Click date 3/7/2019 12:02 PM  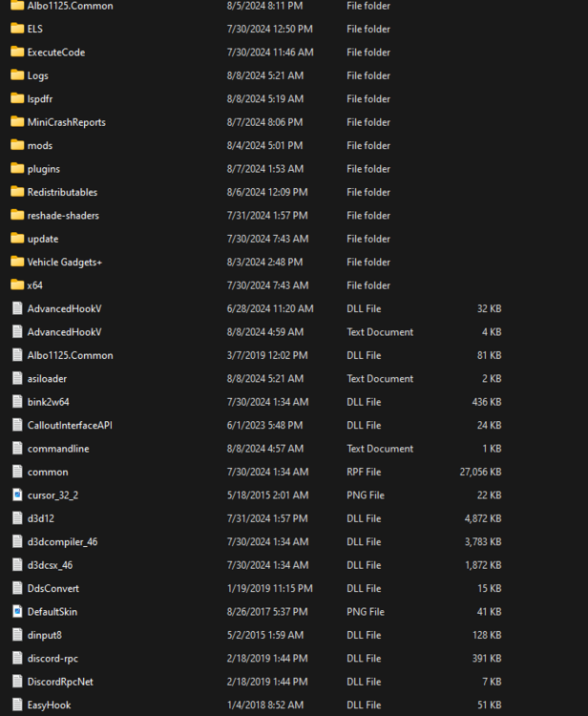coord(267,355)
